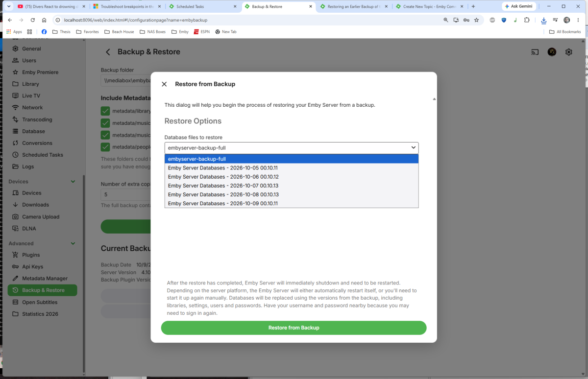Open Api Keys page
This screenshot has width=588, height=379.
[42, 266]
